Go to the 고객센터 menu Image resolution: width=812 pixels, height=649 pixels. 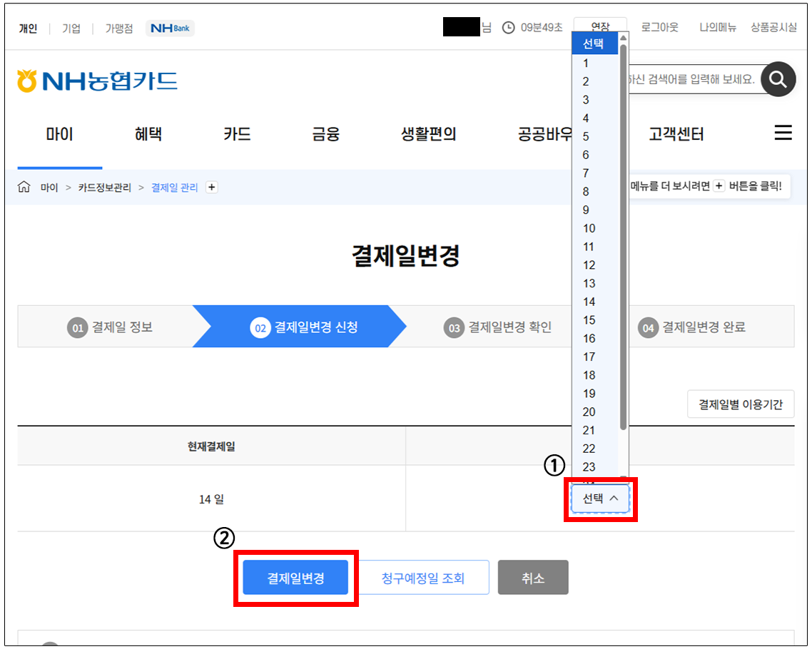[676, 133]
